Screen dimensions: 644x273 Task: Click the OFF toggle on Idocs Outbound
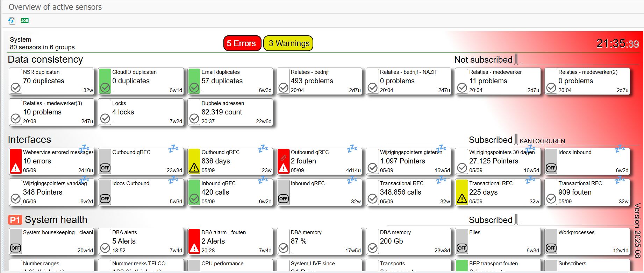click(x=105, y=199)
